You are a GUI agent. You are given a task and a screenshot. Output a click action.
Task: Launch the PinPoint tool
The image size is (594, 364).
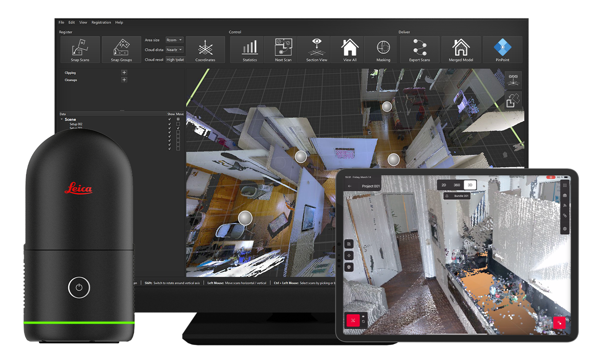(502, 50)
